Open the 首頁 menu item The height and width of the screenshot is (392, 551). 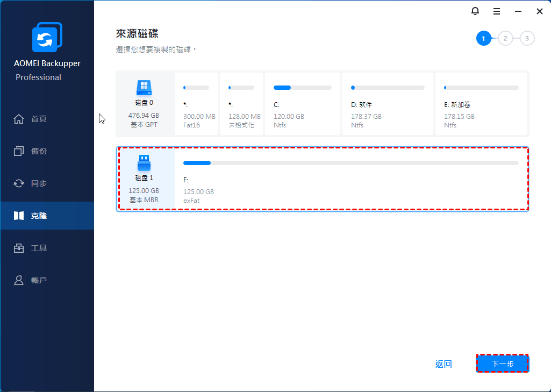point(47,119)
